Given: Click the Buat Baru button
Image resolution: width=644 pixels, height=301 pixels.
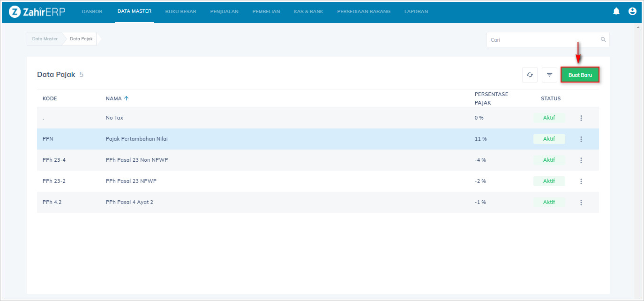Looking at the screenshot, I should point(580,75).
